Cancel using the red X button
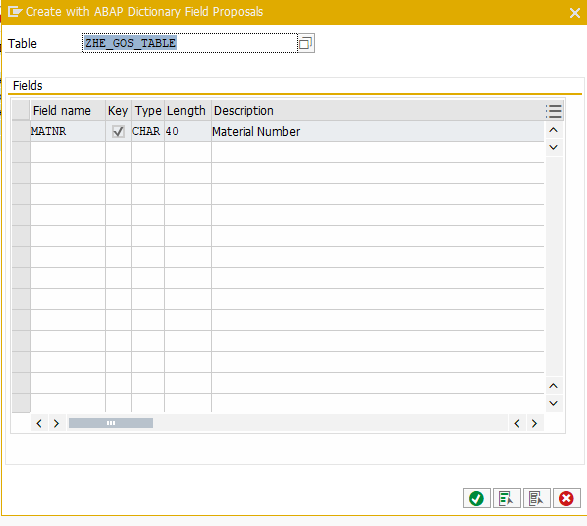 (x=566, y=498)
